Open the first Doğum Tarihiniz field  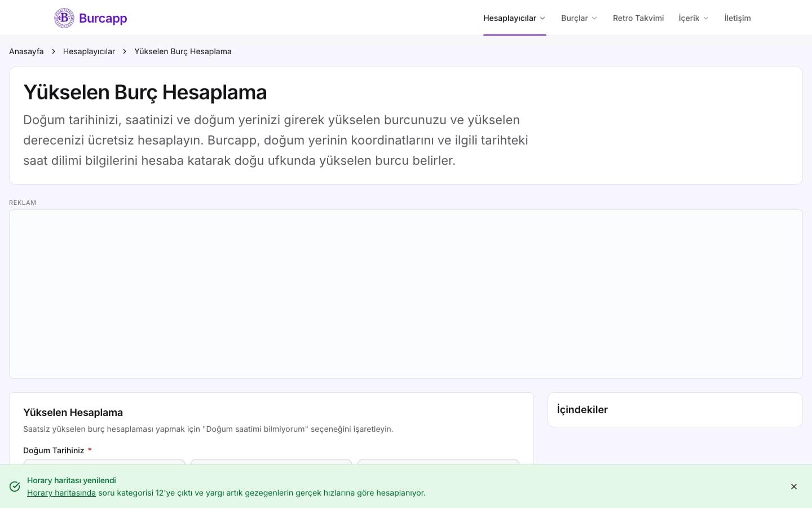104,462
